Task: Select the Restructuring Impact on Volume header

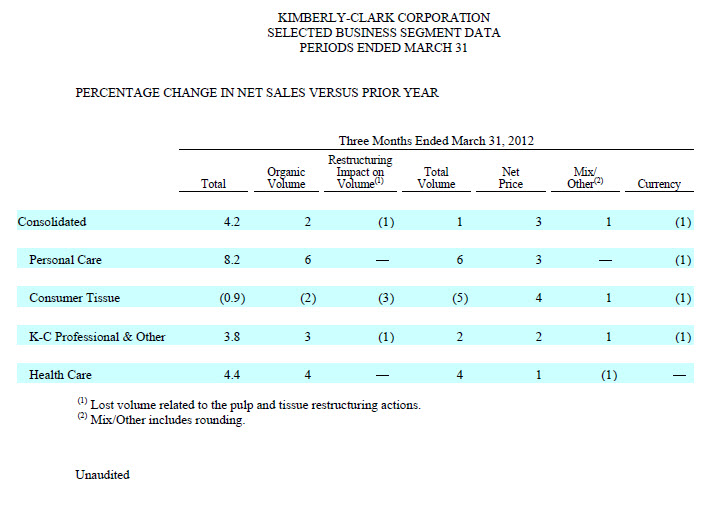Action: pyautogui.click(x=360, y=172)
